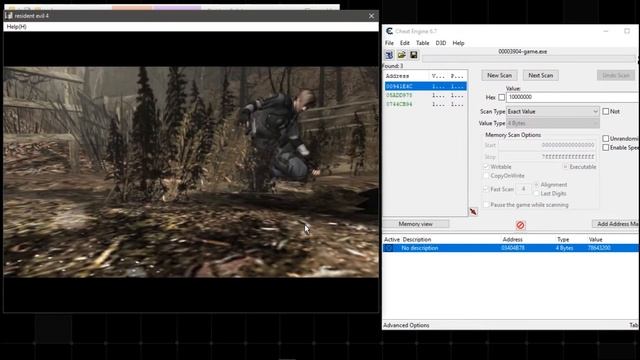The image size is (640, 360).
Task: Click the No description entry text
Action: pos(420,248)
